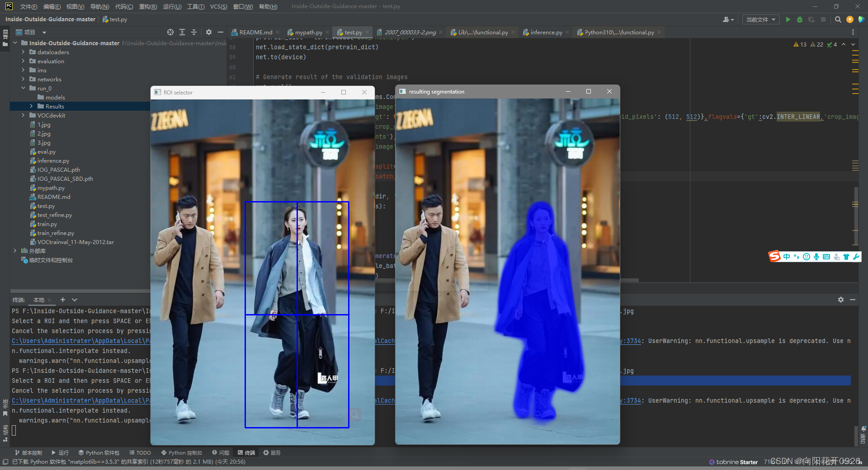Run the current file with the green play button
This screenshot has height=470, width=868.
(x=788, y=19)
